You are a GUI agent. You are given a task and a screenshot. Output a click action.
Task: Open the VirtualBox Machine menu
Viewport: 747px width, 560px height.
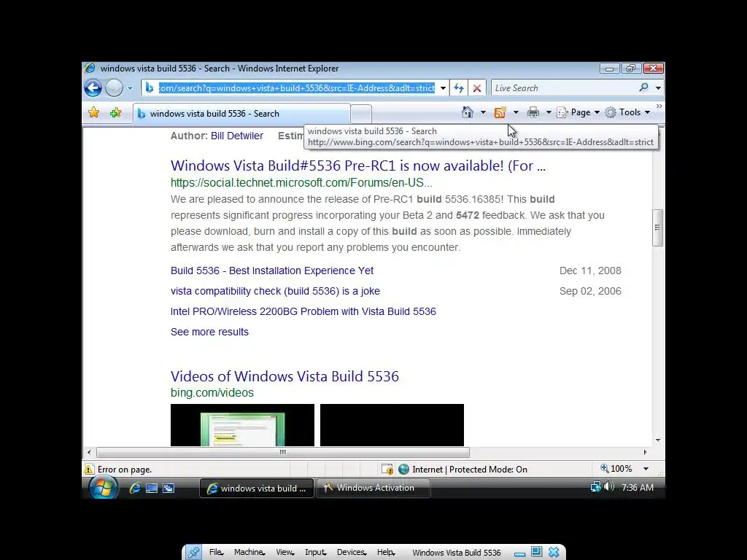click(249, 553)
